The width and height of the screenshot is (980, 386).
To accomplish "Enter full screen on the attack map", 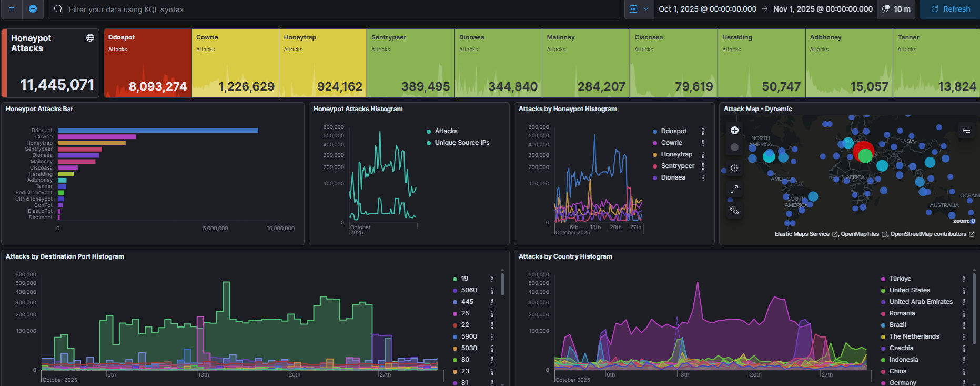I will pos(734,189).
